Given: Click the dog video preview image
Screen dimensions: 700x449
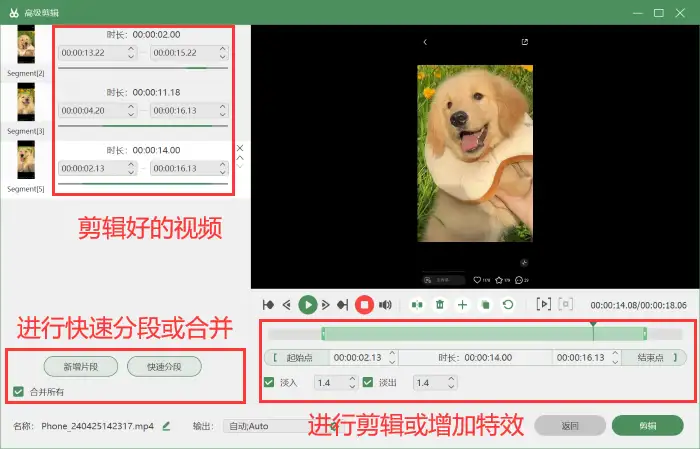Looking at the screenshot, I should (x=475, y=154).
